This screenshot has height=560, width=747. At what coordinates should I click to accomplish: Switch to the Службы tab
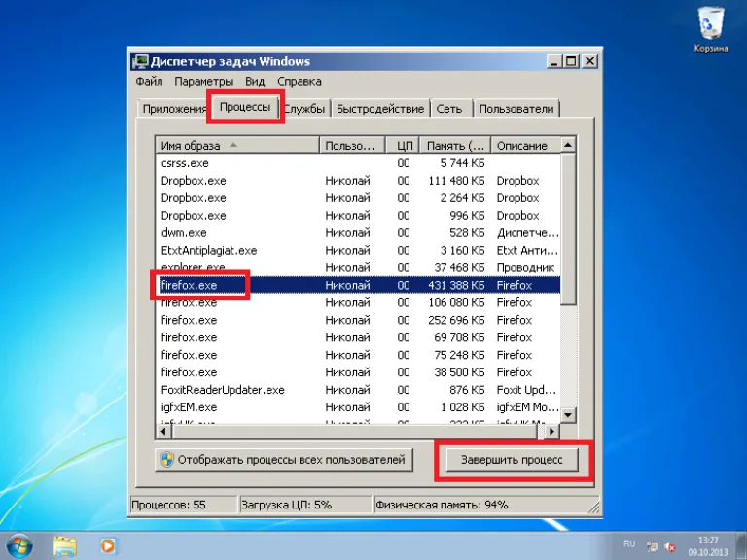(304, 109)
